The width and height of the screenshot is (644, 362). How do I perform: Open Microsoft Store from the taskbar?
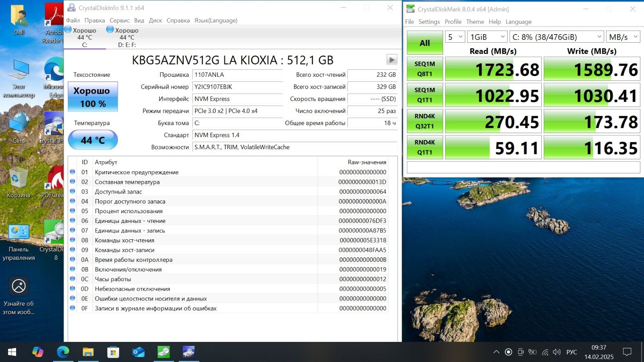coord(113,352)
